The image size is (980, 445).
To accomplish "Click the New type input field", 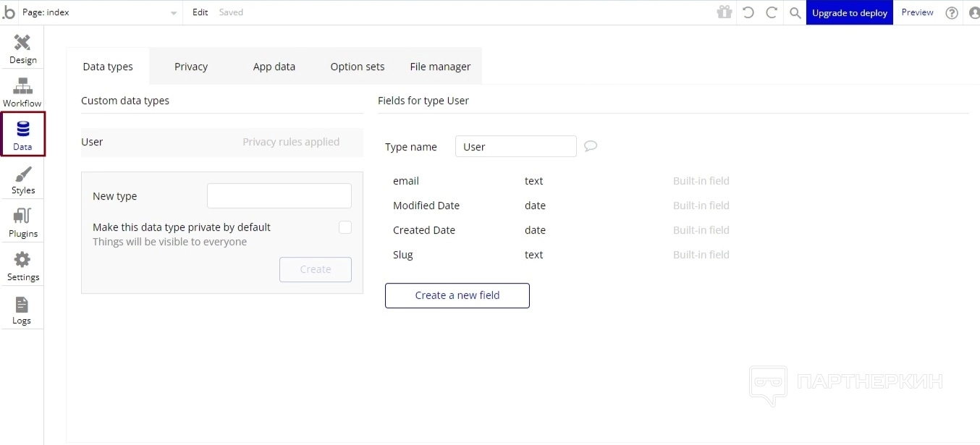I will pyautogui.click(x=279, y=196).
